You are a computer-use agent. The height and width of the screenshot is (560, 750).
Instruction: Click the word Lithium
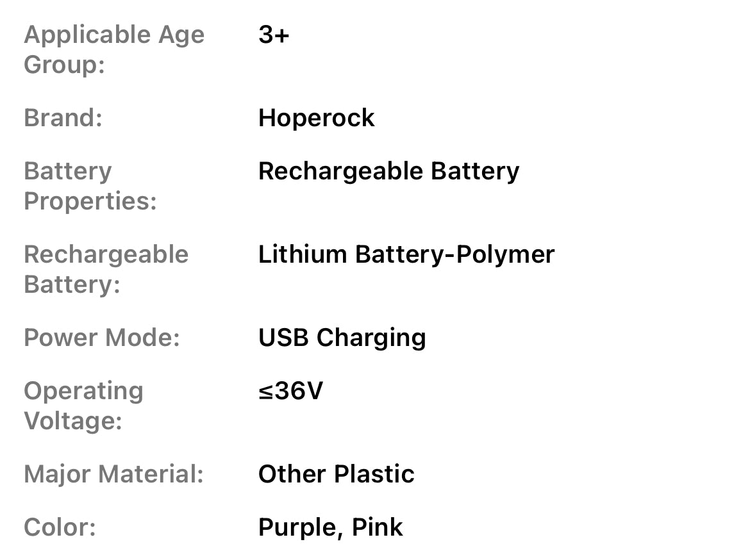tap(302, 254)
